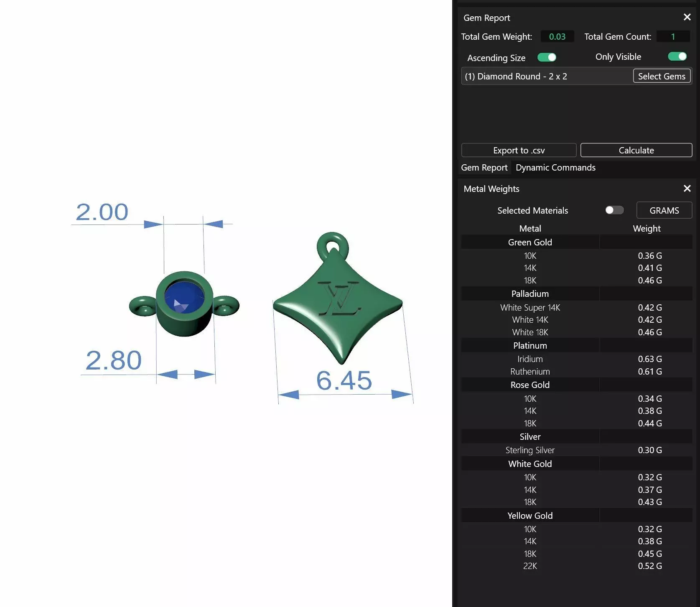The height and width of the screenshot is (607, 700).
Task: Toggle the Ascending Size switch
Action: click(x=547, y=57)
